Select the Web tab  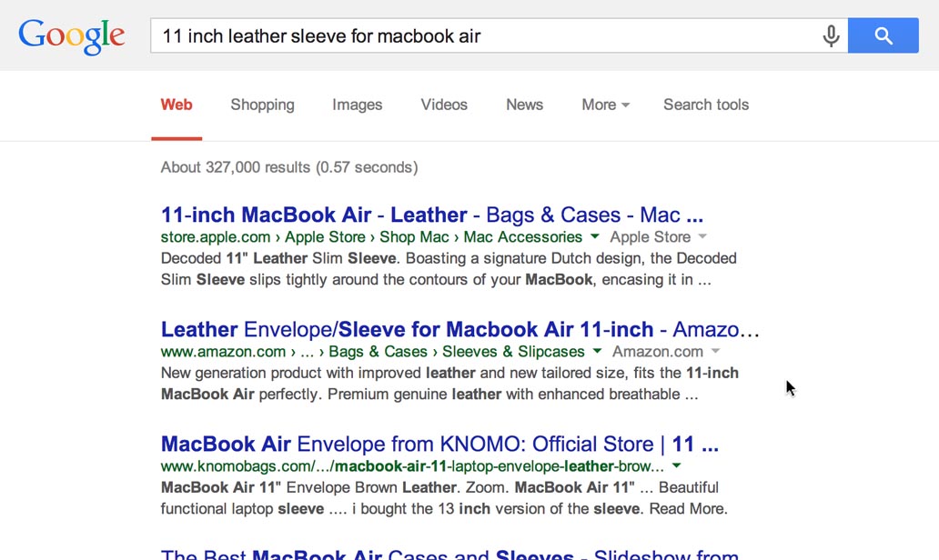177,105
